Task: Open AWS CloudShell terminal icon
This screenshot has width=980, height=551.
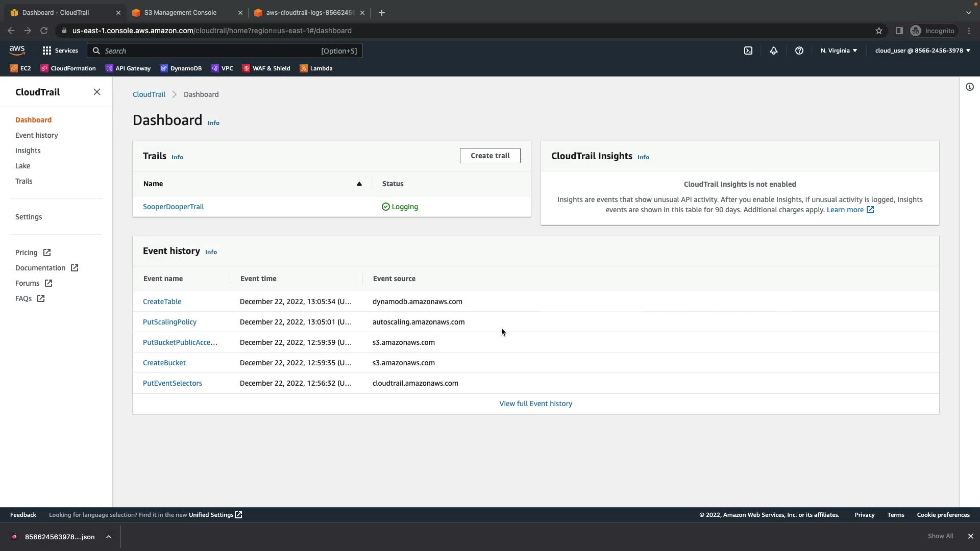Action: click(x=748, y=51)
